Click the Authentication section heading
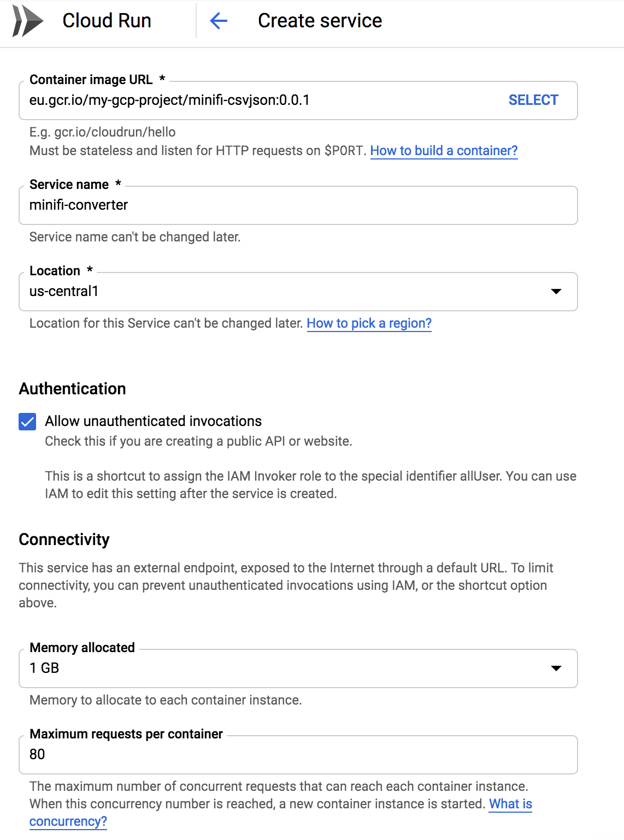Screen dimensions: 624x840 pyautogui.click(x=72, y=389)
